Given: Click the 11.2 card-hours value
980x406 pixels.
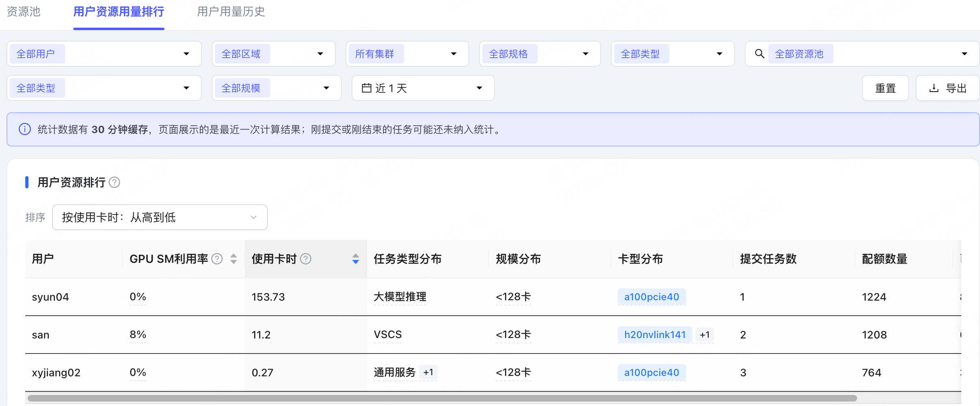Looking at the screenshot, I should click(x=261, y=335).
